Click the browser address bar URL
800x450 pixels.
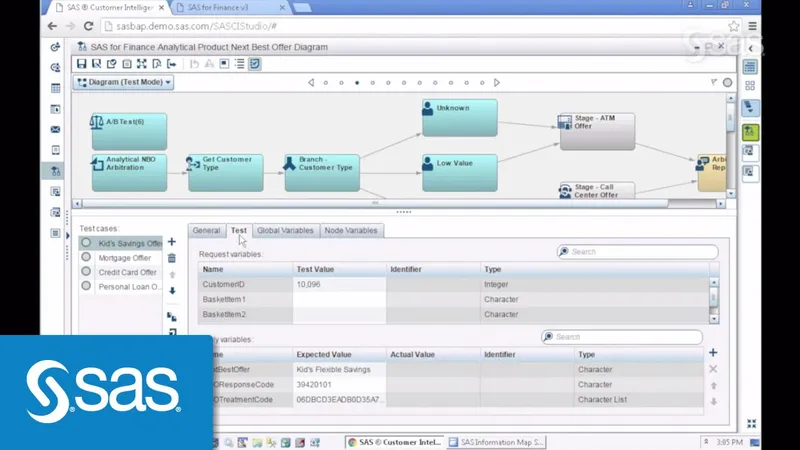[196, 26]
